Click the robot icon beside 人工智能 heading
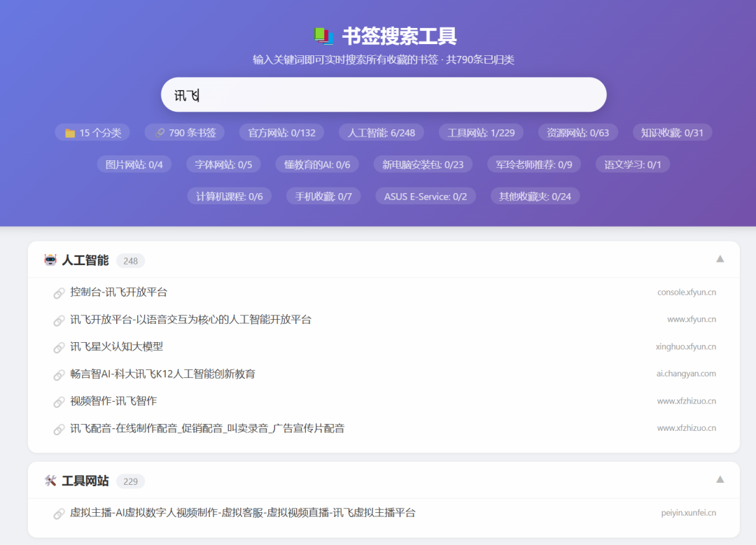The width and height of the screenshot is (756, 545). [50, 260]
